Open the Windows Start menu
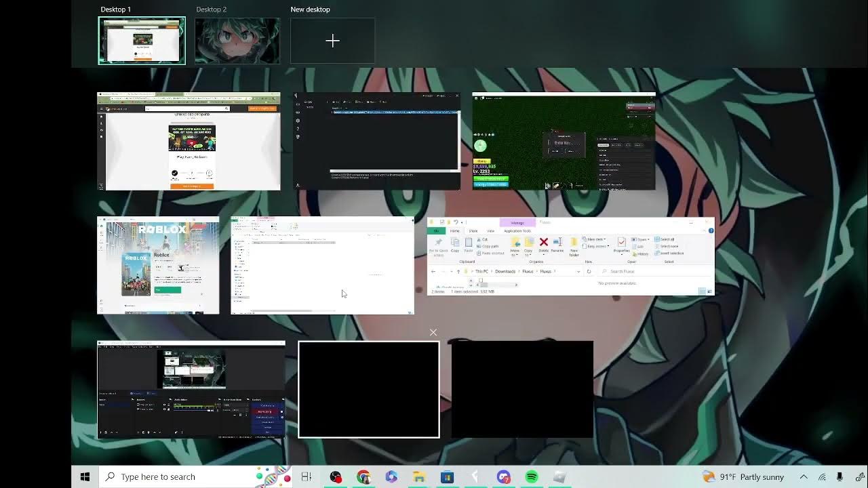Screen dimensions: 868x488 click(85, 476)
